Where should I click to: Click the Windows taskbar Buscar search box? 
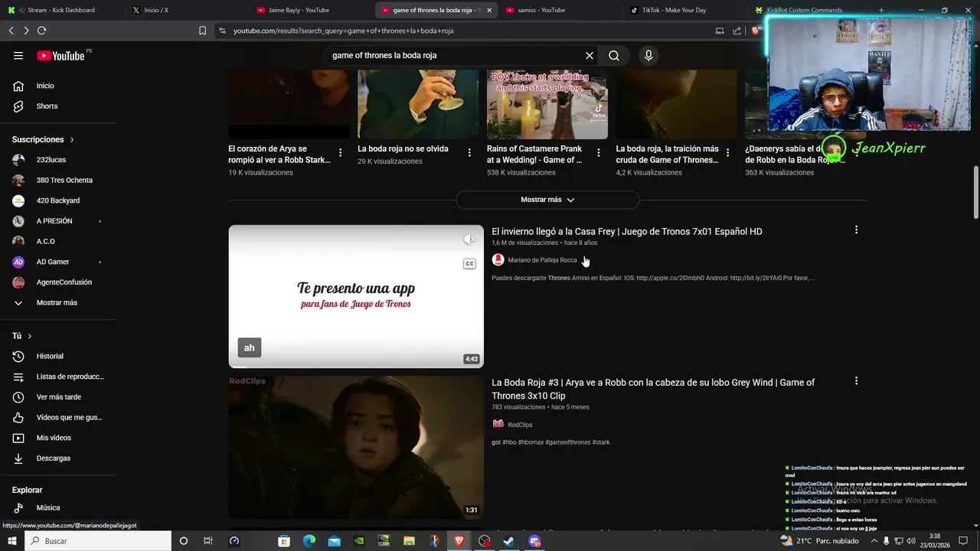98,541
